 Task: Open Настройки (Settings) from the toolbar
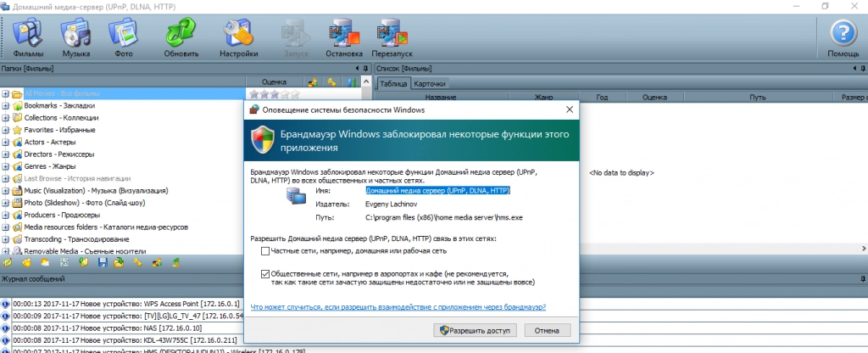238,37
